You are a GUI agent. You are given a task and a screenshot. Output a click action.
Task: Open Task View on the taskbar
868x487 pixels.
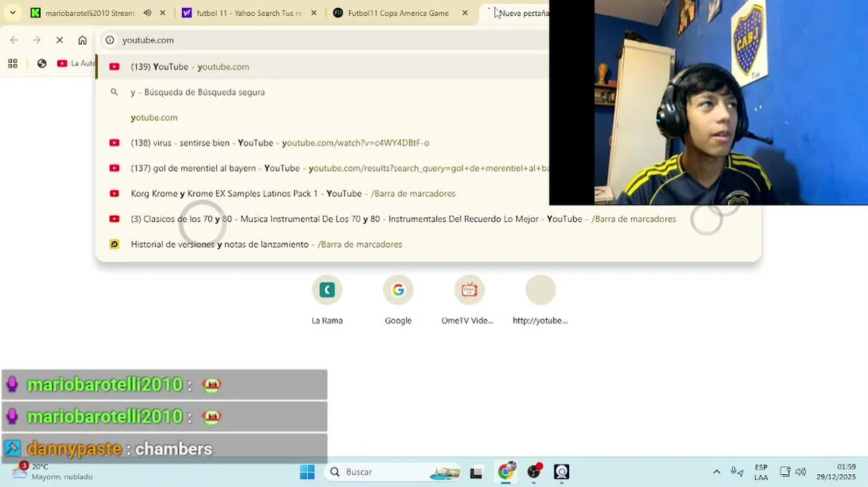coord(476,472)
